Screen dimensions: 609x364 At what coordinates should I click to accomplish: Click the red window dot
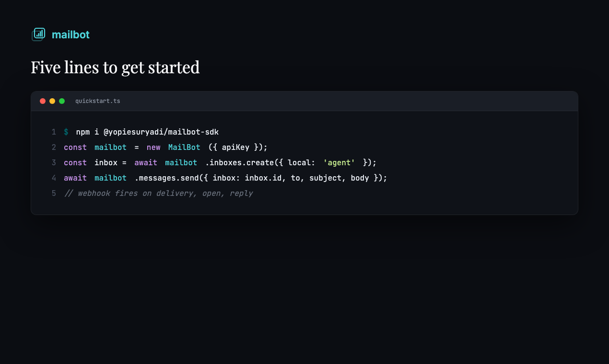[x=43, y=101]
